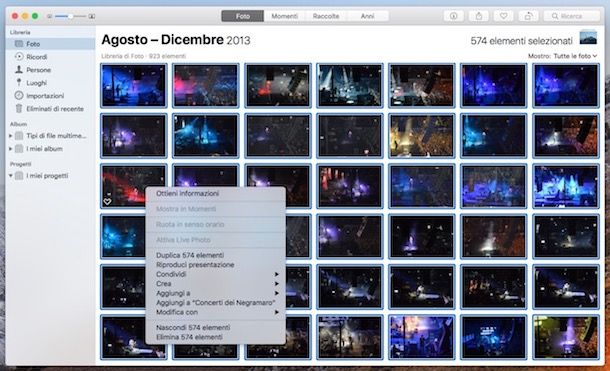Click the Tipi di file multimediali folder icon
This screenshot has width=610, height=371.
pyautogui.click(x=19, y=136)
